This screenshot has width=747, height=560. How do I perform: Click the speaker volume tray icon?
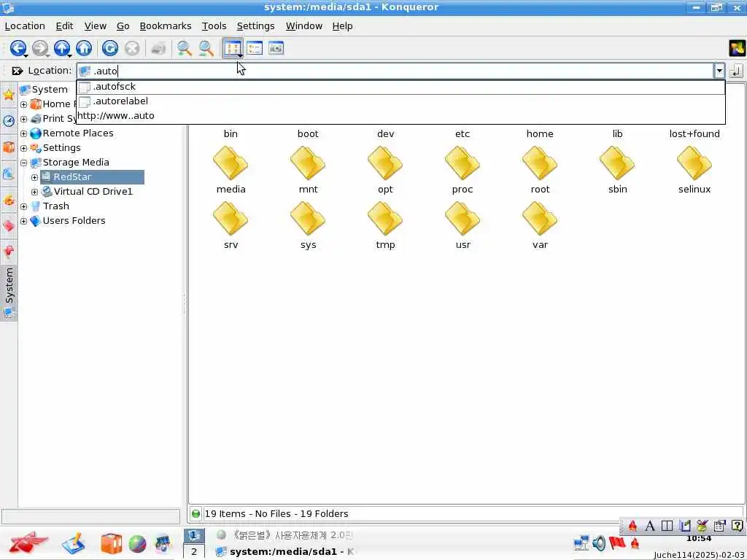click(x=600, y=543)
